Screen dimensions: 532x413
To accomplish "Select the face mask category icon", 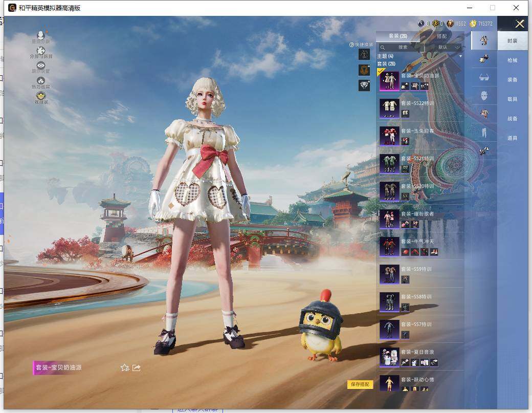I will tap(484, 96).
